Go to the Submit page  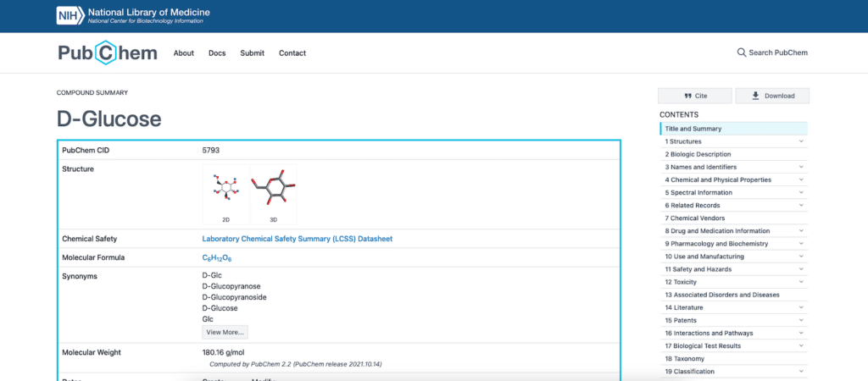coord(252,53)
